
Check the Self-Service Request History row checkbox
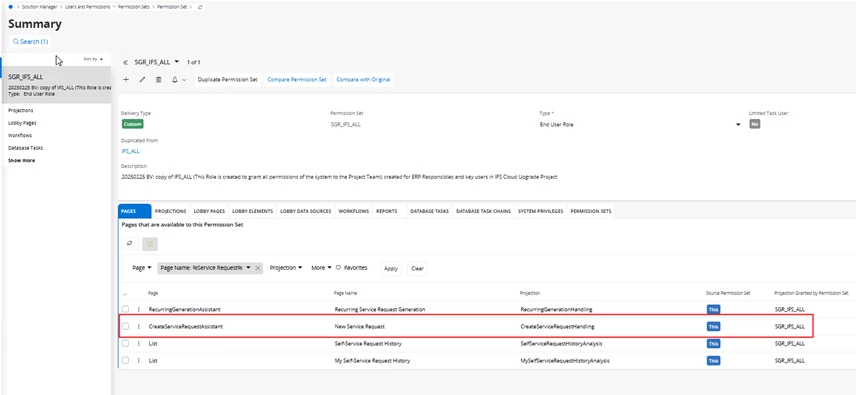click(126, 344)
